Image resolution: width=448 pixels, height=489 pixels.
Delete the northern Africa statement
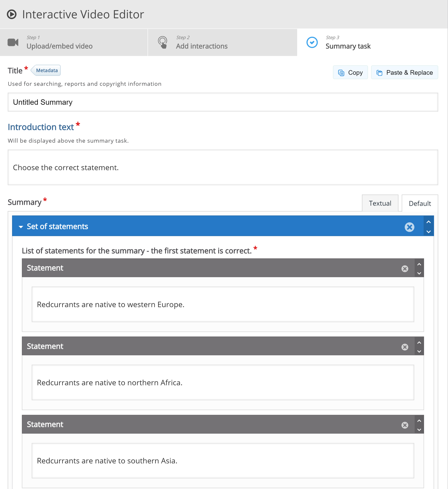[405, 347]
